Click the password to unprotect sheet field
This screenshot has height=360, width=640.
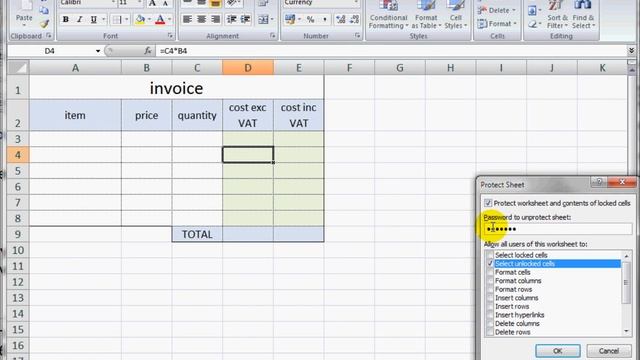(x=558, y=229)
